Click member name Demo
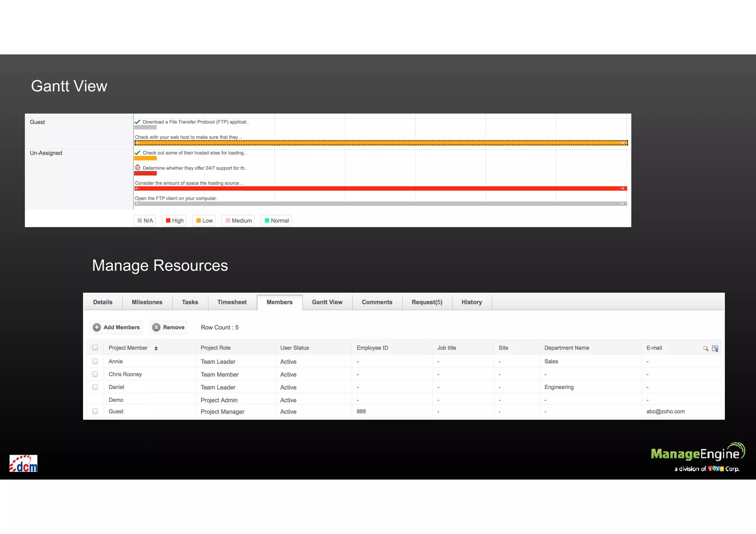This screenshot has width=756, height=534. click(116, 400)
